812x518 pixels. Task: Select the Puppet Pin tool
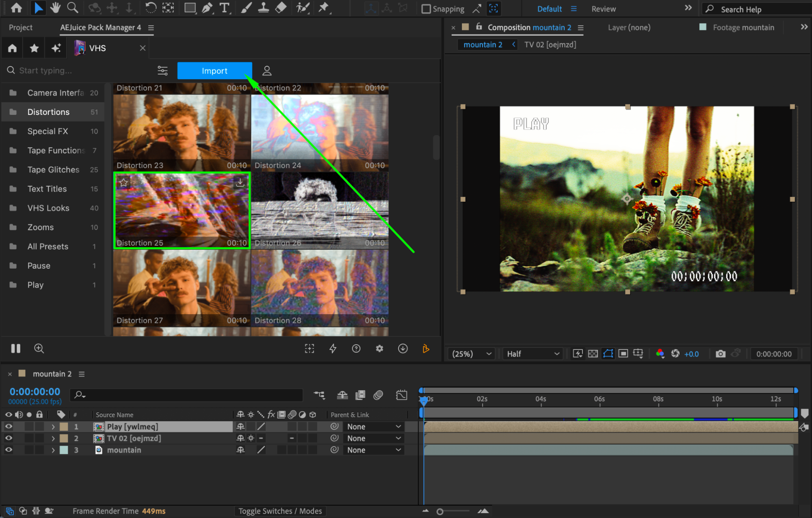coord(324,8)
